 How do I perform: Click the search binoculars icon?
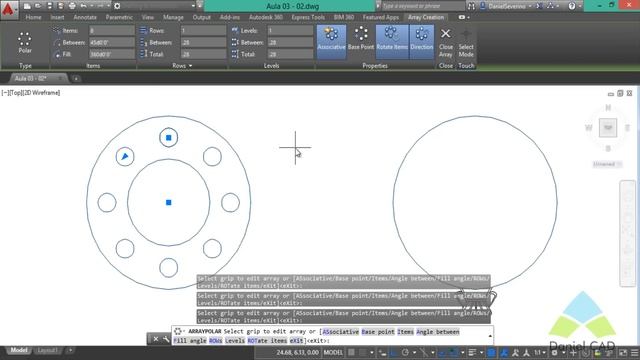(471, 6)
